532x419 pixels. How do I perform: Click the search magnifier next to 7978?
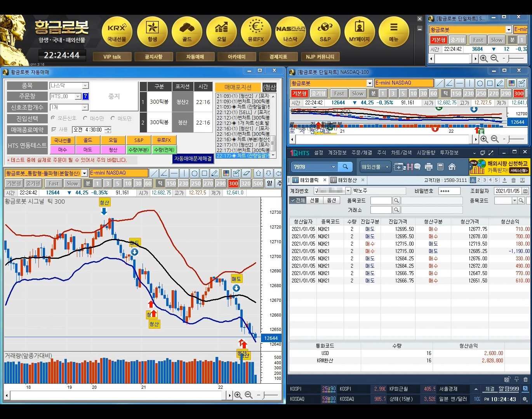point(345,167)
